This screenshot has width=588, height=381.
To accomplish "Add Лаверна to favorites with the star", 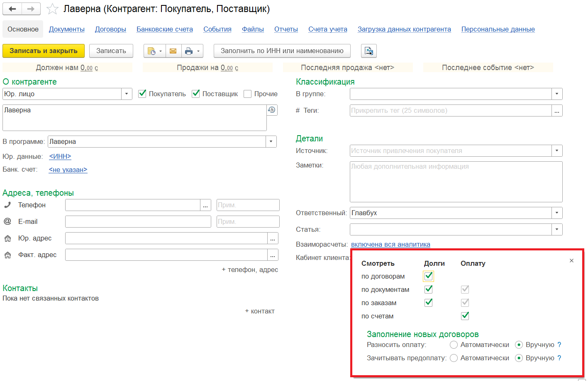I will (x=52, y=9).
